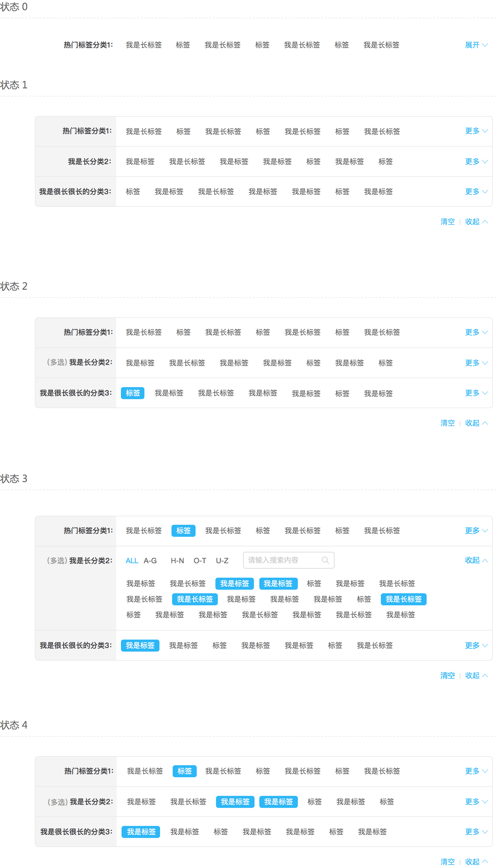Deselect the blue 标签 tag in 状态 2
Viewport: 497px width, 868px height.
coord(133,393)
